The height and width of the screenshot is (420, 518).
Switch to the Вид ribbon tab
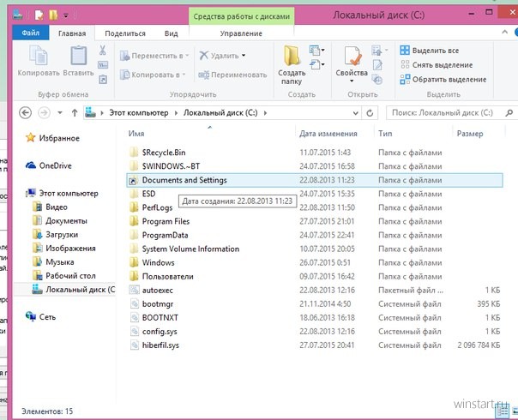point(172,33)
